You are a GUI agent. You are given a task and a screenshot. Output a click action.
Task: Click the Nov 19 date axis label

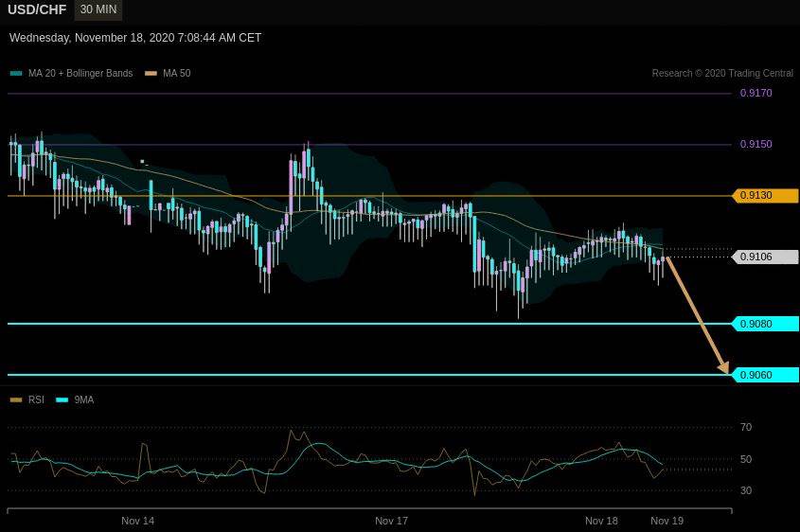667,521
